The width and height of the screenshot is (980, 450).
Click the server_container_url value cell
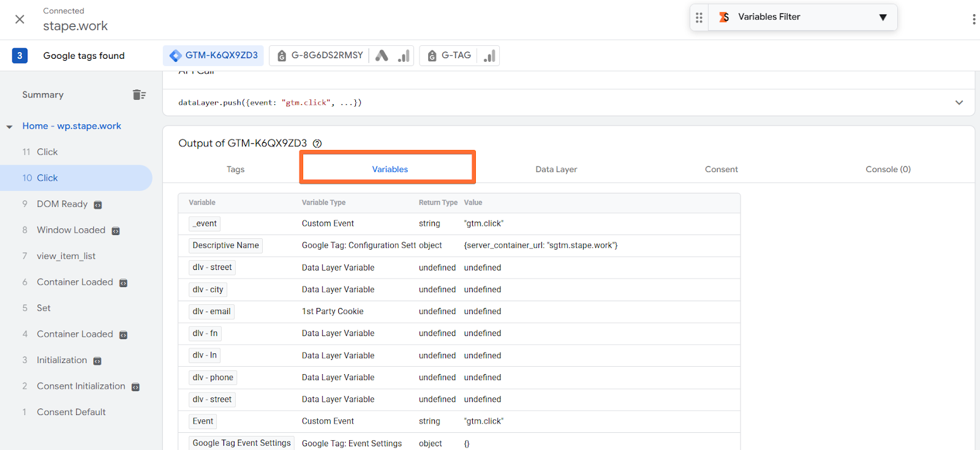click(x=541, y=246)
